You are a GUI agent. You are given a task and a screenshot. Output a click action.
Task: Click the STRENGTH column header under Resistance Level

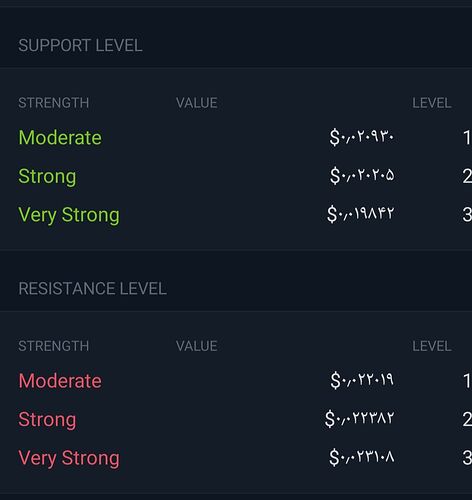54,346
